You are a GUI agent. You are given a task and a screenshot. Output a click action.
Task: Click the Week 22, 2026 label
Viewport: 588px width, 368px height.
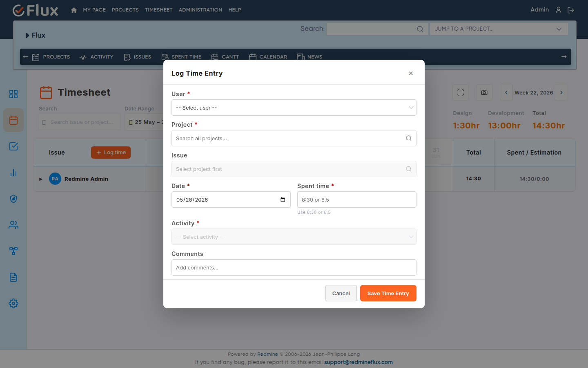coord(534,93)
